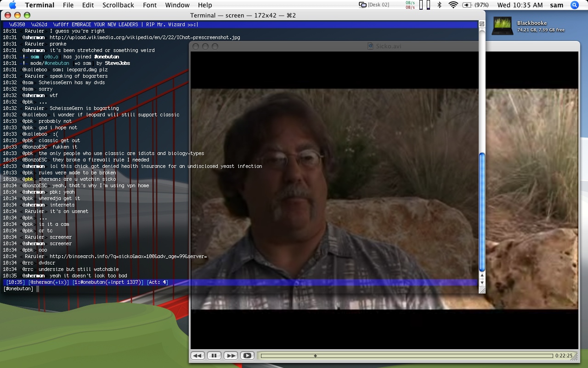Image resolution: width=588 pixels, height=368 pixels.
Task: Click the Terminal scrollbar blue thumb
Action: 482,213
